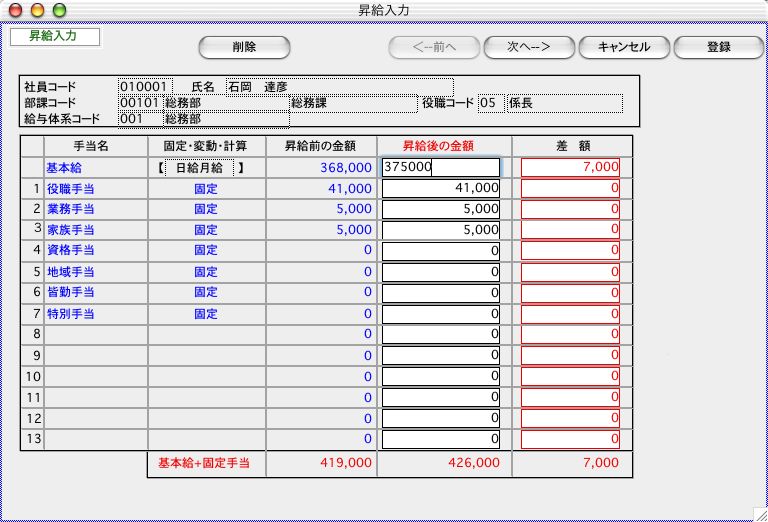The image size is (768, 522).
Task: Click the green zoom window button
Action: pos(59,10)
